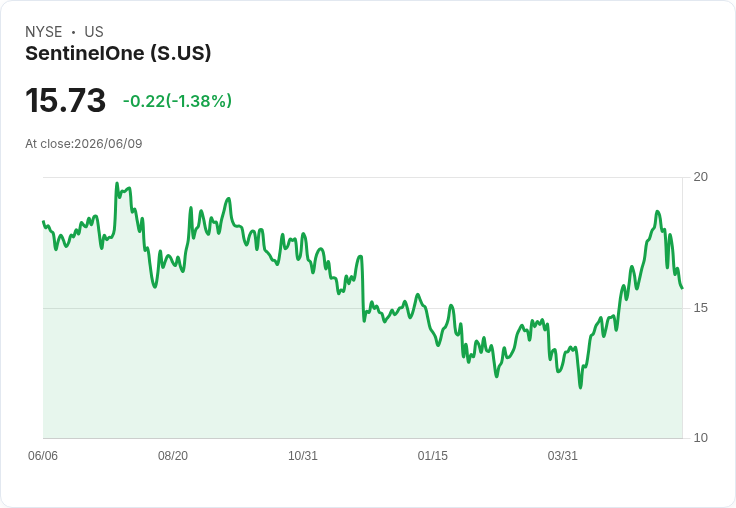Click the recent peak near the chart's right end

658,212
